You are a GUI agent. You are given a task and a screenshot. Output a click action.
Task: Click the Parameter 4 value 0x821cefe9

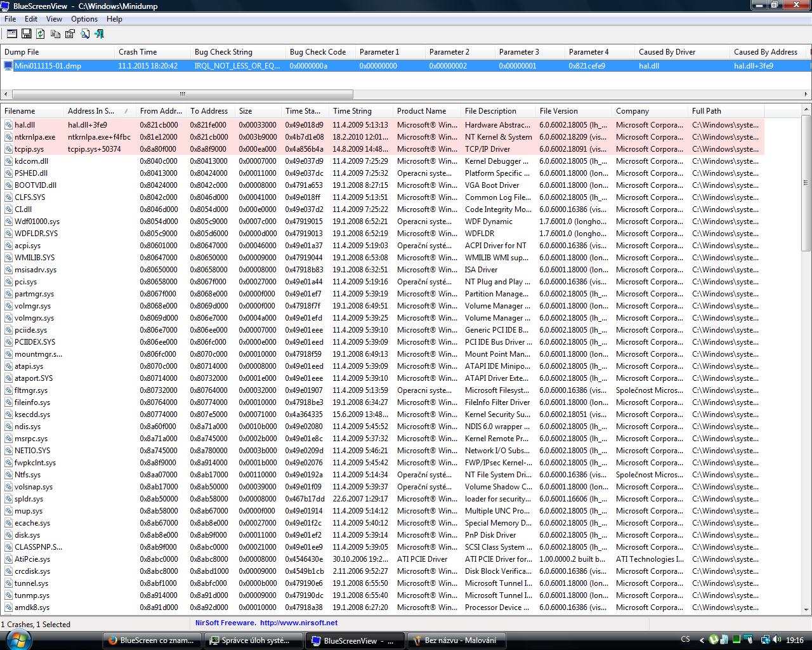pyautogui.click(x=587, y=65)
